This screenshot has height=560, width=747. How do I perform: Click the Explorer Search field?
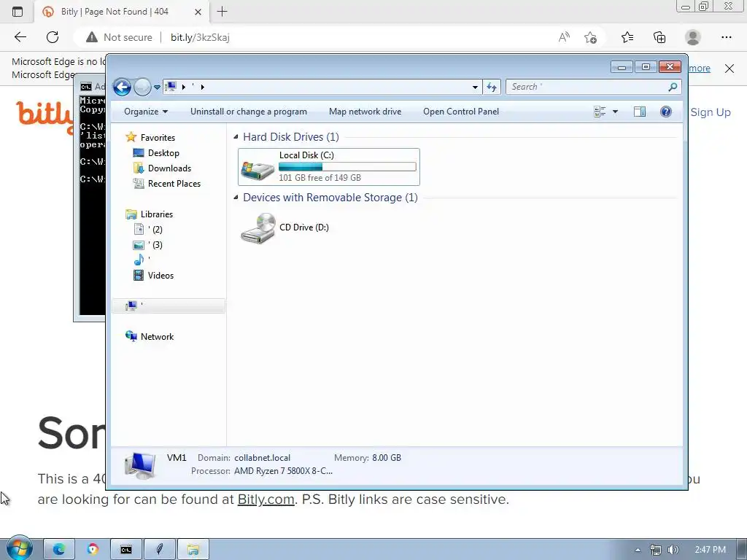[593, 87]
